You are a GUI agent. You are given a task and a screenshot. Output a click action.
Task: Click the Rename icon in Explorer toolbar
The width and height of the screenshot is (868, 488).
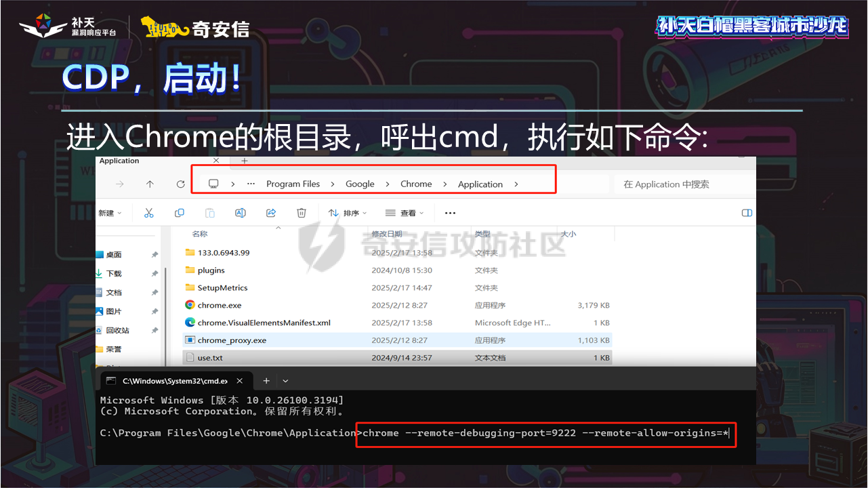(240, 213)
